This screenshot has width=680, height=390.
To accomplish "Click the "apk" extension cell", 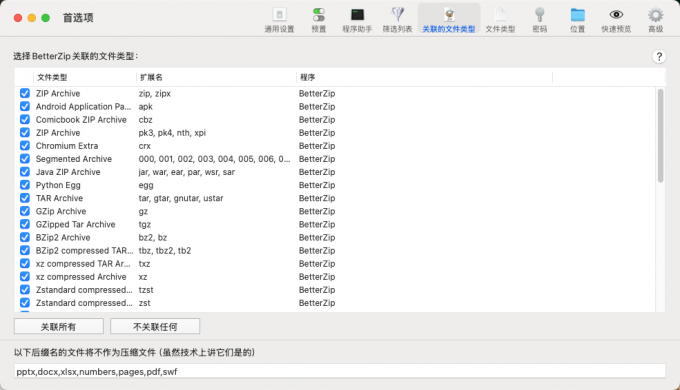I will (x=145, y=106).
